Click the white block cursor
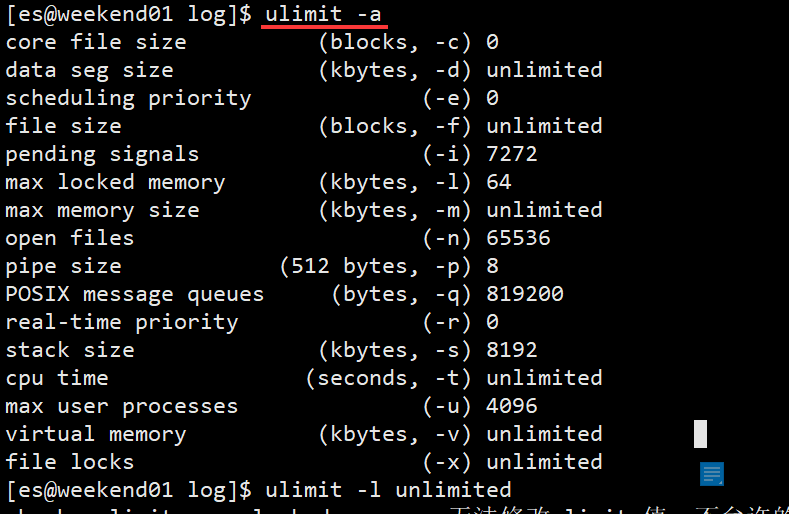The height and width of the screenshot is (514, 789). 700,433
